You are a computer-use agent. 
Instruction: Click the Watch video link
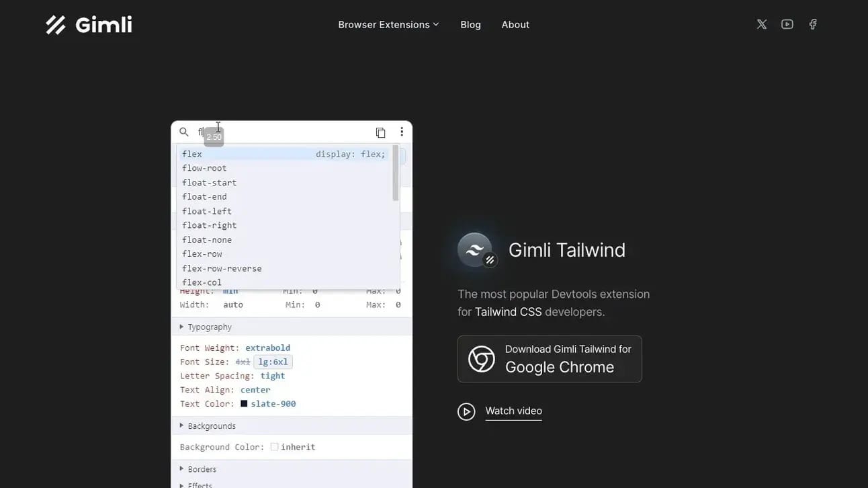click(x=513, y=411)
